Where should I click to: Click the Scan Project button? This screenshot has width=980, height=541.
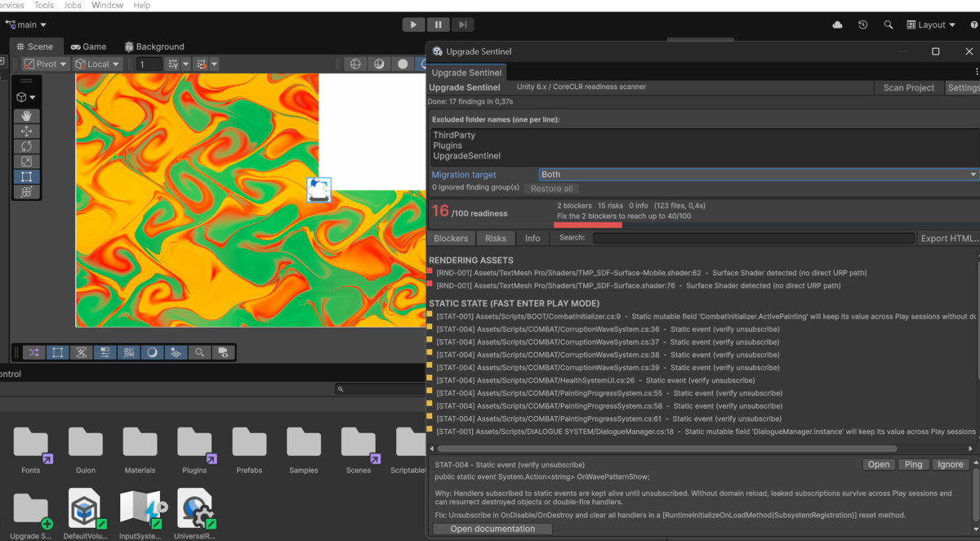coord(909,87)
